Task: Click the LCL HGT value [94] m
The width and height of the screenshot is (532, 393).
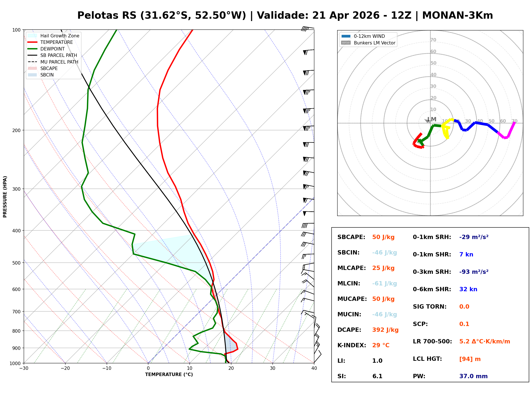Action: [x=470, y=359]
